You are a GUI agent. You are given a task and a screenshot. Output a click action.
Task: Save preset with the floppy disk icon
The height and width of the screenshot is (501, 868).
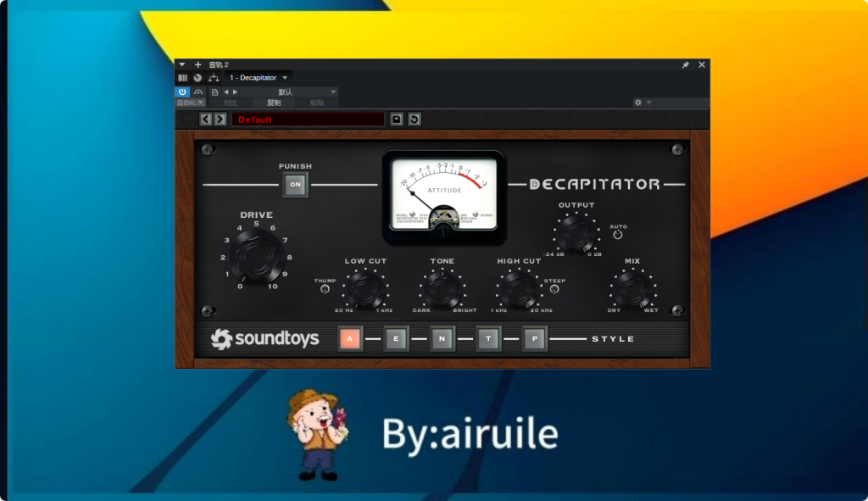point(397,119)
